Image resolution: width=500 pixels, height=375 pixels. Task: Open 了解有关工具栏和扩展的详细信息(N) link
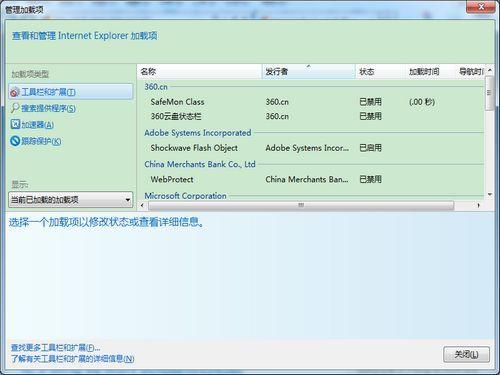[x=72, y=359]
